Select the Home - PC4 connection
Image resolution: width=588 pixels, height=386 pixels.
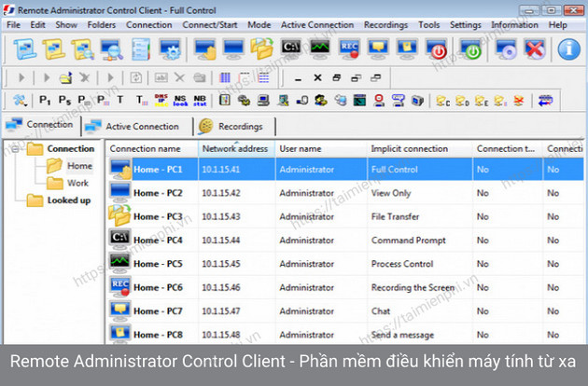(x=158, y=241)
